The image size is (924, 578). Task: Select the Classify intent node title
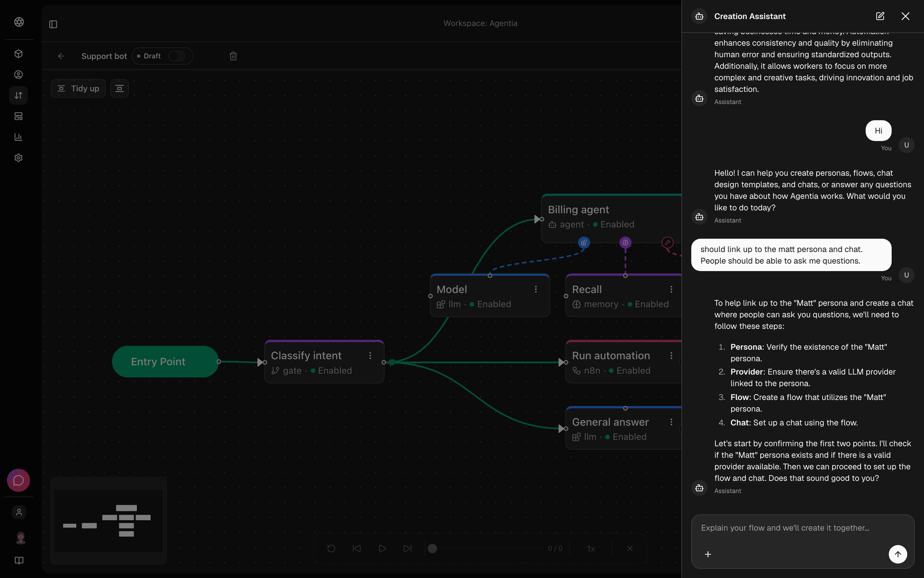click(306, 355)
